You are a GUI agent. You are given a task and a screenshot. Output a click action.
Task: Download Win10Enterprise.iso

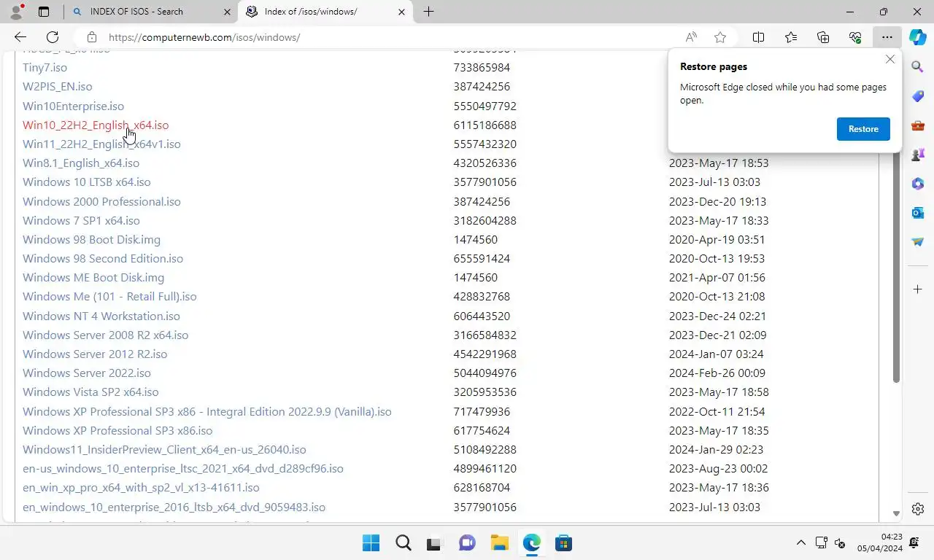pyautogui.click(x=73, y=106)
